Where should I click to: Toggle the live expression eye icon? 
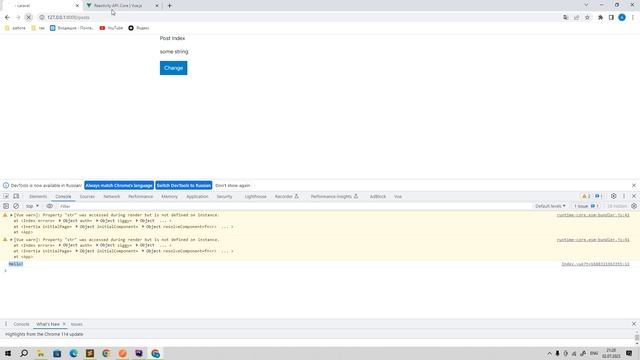coord(50,206)
